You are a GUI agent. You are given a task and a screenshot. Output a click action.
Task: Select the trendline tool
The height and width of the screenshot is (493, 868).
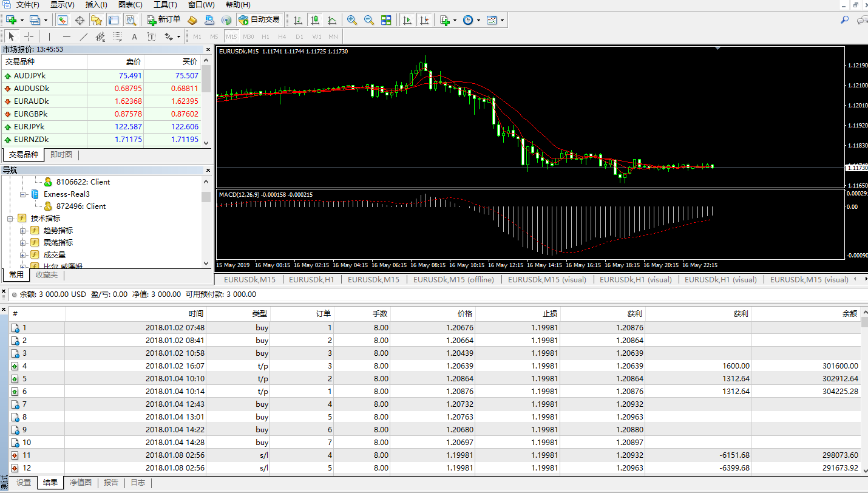84,36
